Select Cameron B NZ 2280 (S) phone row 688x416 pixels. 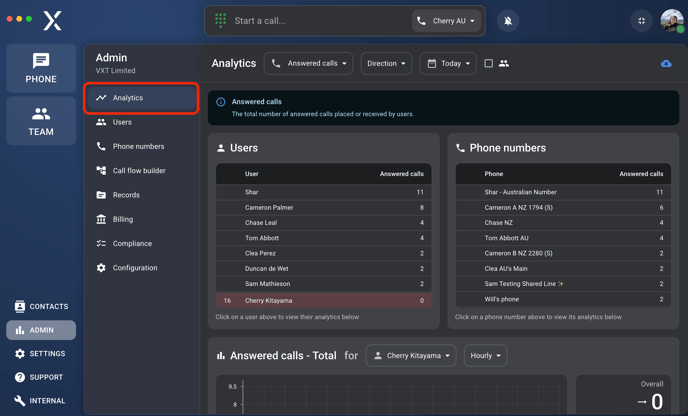(x=563, y=253)
